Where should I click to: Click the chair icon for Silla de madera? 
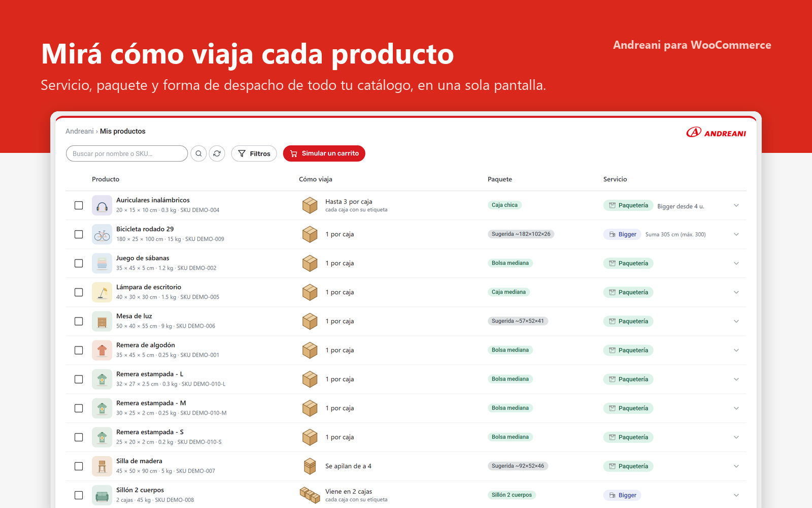click(x=102, y=466)
